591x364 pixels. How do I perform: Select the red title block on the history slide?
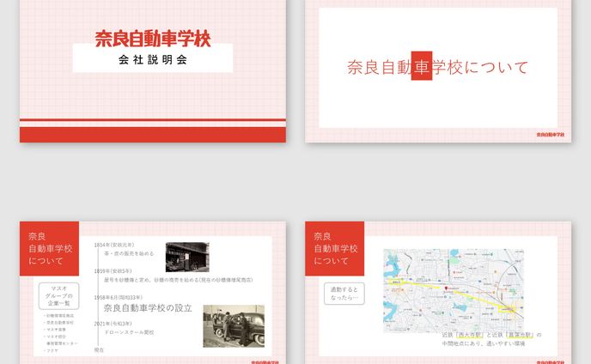[x=50, y=248]
